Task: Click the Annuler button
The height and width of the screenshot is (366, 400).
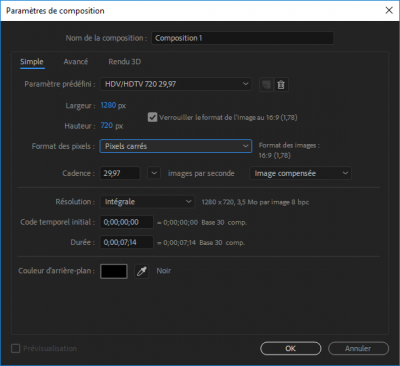Action: (358, 348)
